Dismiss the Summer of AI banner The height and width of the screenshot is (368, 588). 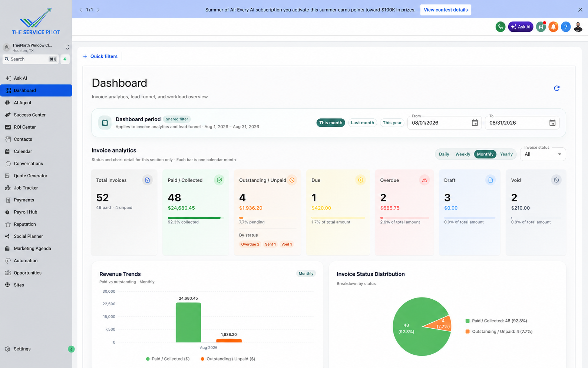580,10
